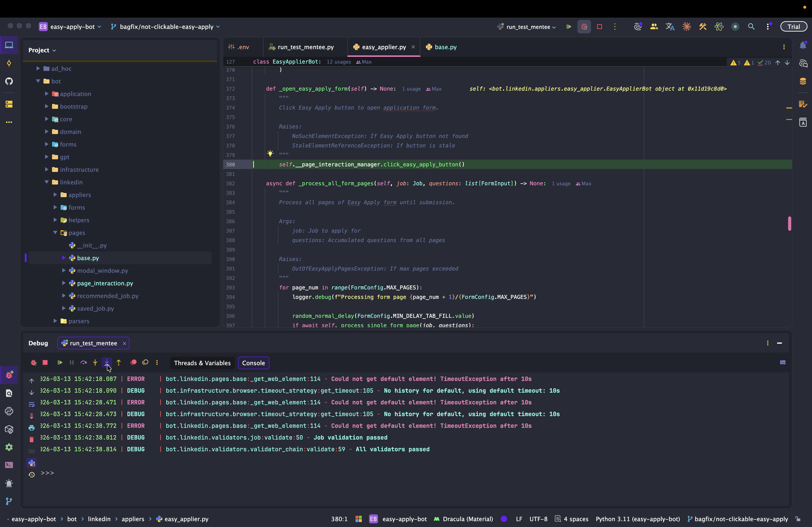
Task: Click Resume Program in debug toolbar
Action: pyautogui.click(x=60, y=362)
